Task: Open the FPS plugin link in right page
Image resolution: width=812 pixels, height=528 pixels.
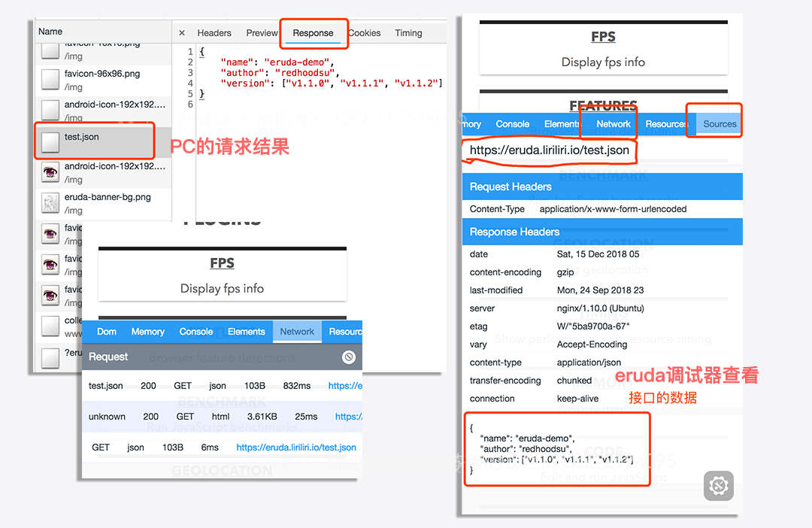Action: [x=603, y=37]
